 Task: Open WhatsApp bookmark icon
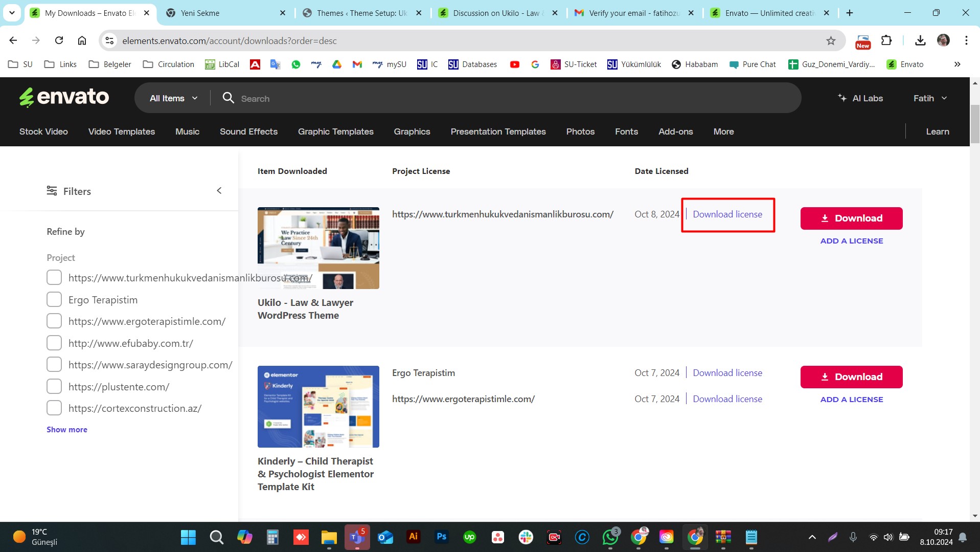point(296,64)
